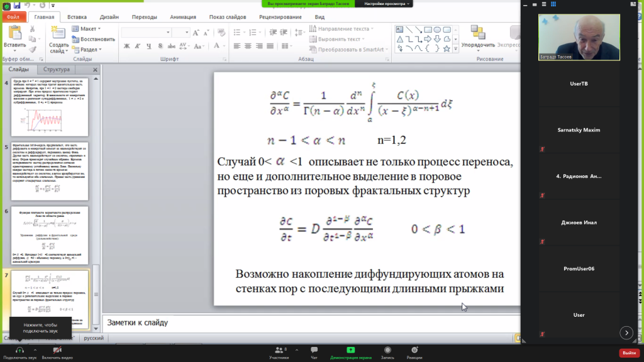Toggle italic К formatting
Screen dimensions: 644x362
click(x=138, y=46)
